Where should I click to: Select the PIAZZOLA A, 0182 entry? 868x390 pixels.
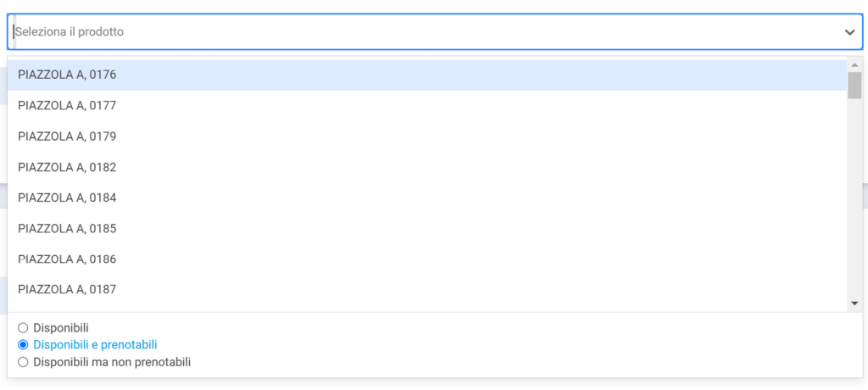coord(67,167)
